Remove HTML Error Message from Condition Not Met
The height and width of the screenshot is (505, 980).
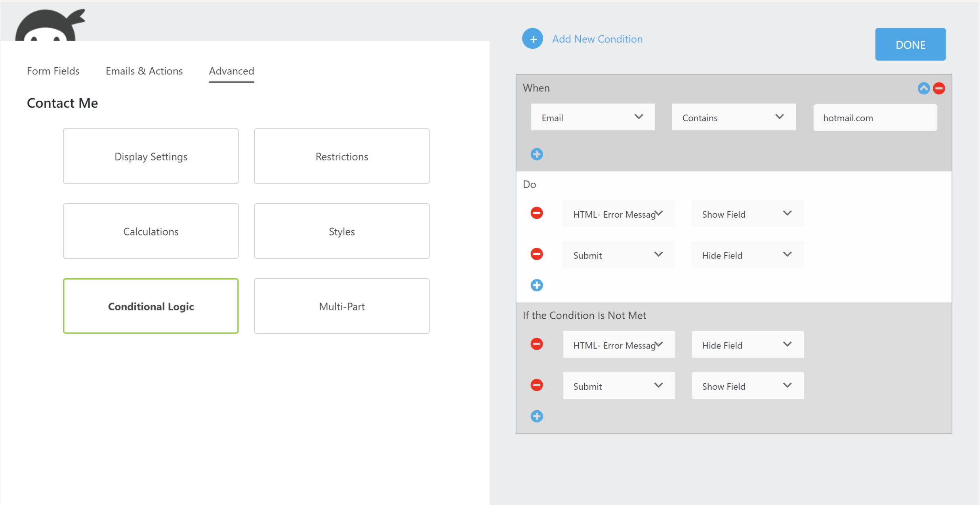537,344
